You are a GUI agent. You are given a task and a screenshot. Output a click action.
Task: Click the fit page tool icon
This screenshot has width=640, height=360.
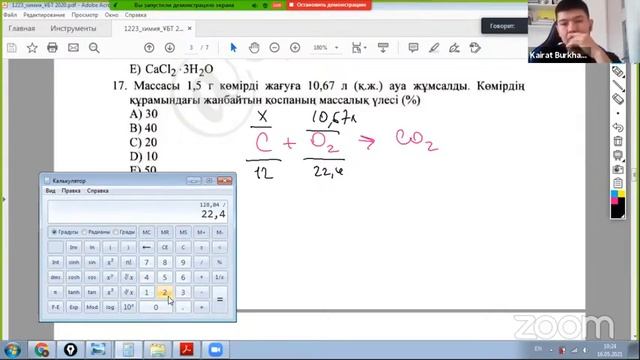point(356,48)
